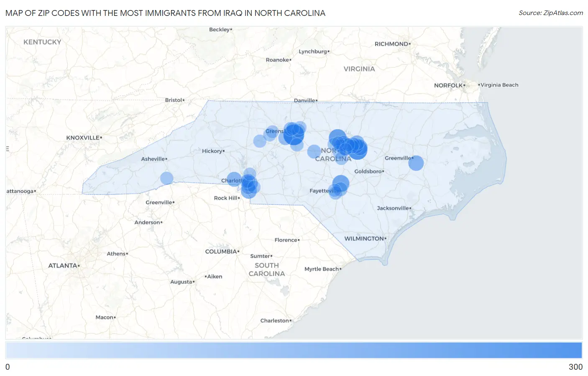The width and height of the screenshot is (588, 376).
Task: Click the COLUMBIA city label
Action: [x=221, y=251]
